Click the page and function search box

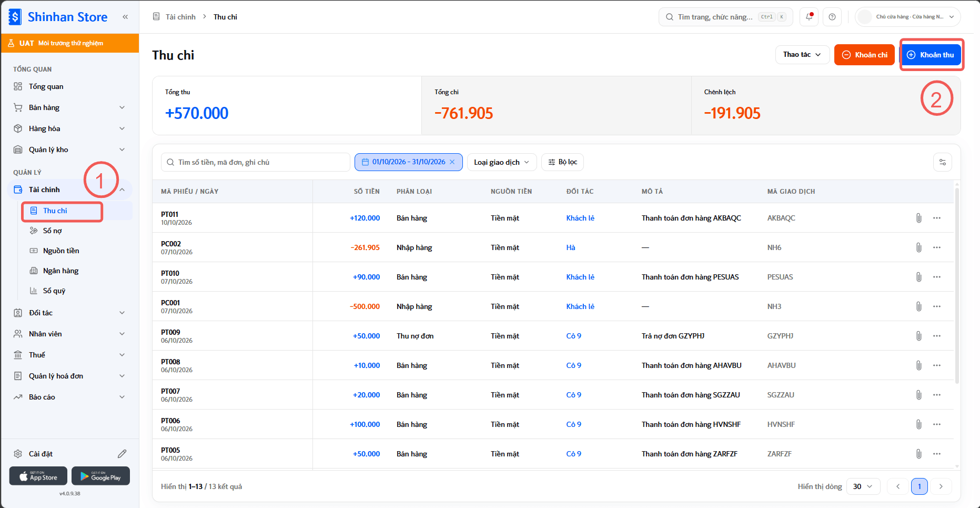coord(726,17)
